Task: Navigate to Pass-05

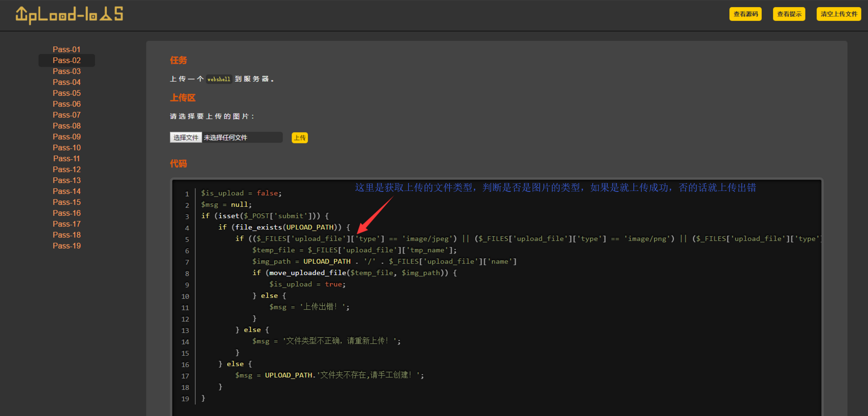Action: (67, 93)
